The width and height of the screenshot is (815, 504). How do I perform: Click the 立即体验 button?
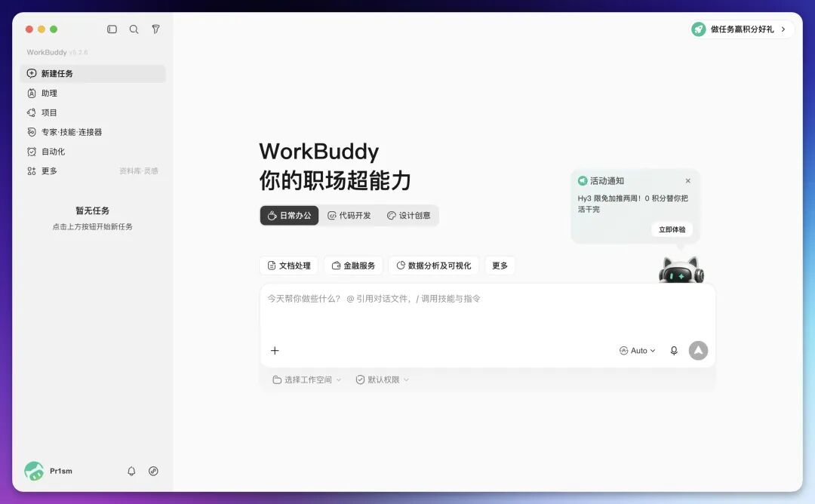672,229
